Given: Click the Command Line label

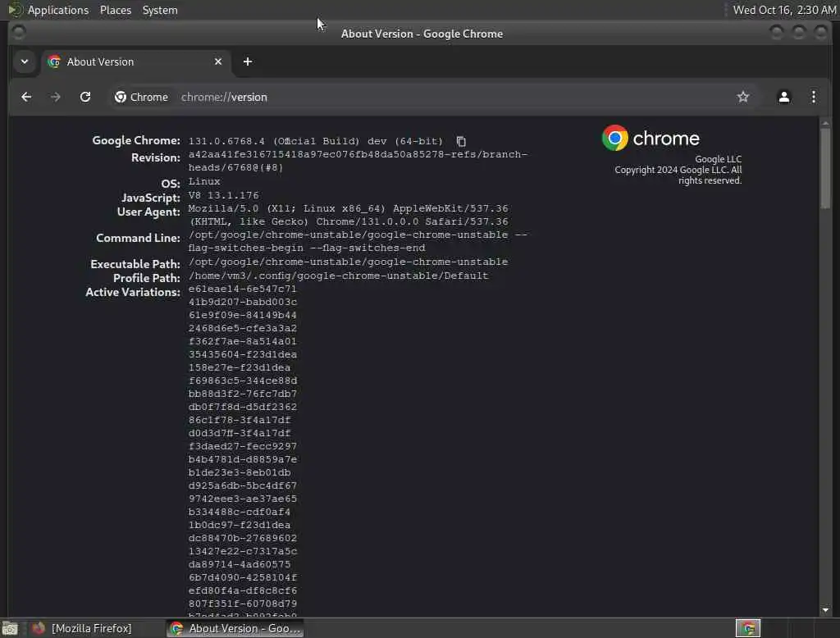Looking at the screenshot, I should click(138, 238).
